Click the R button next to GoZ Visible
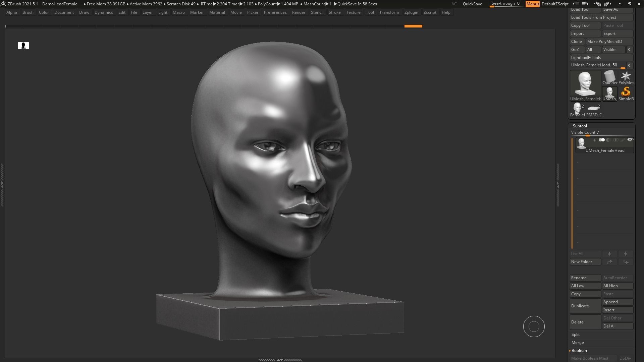644x362 pixels. click(629, 50)
